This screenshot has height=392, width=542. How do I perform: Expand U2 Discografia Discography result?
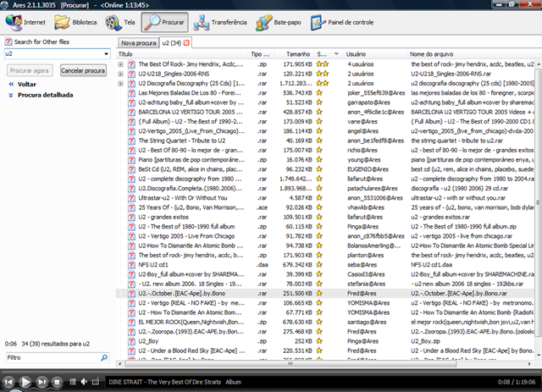click(x=122, y=84)
